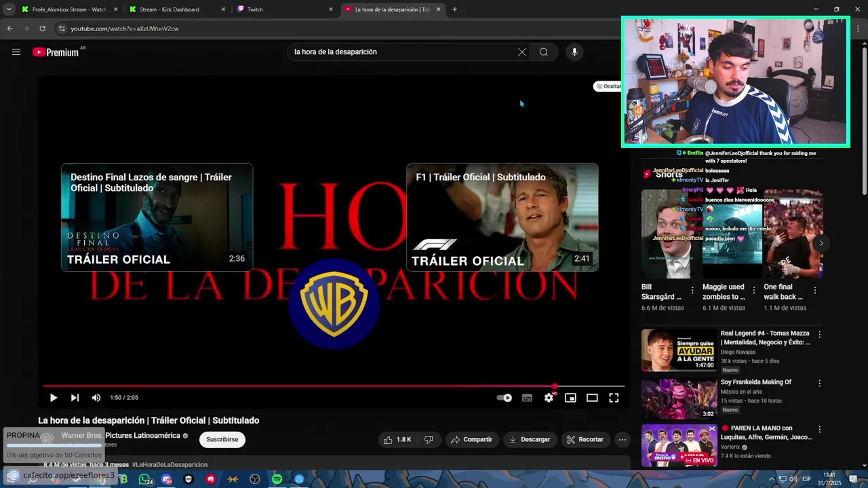Viewport: 868px width, 488px height.
Task: Click the Warner Bros end-screen logo
Action: (x=334, y=304)
